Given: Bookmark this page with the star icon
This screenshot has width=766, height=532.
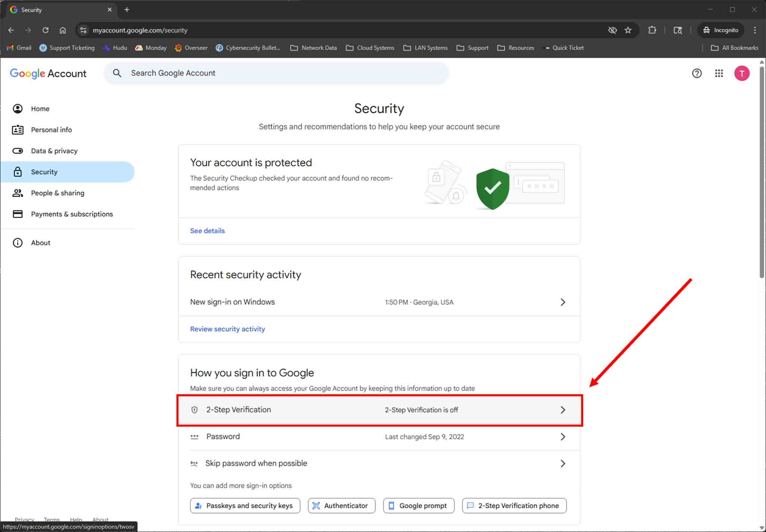Looking at the screenshot, I should 628,30.
